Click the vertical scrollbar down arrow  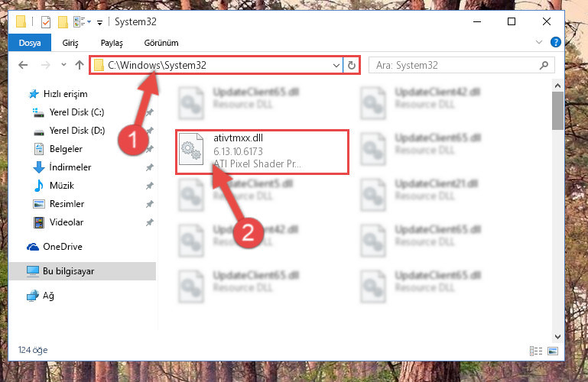557,337
